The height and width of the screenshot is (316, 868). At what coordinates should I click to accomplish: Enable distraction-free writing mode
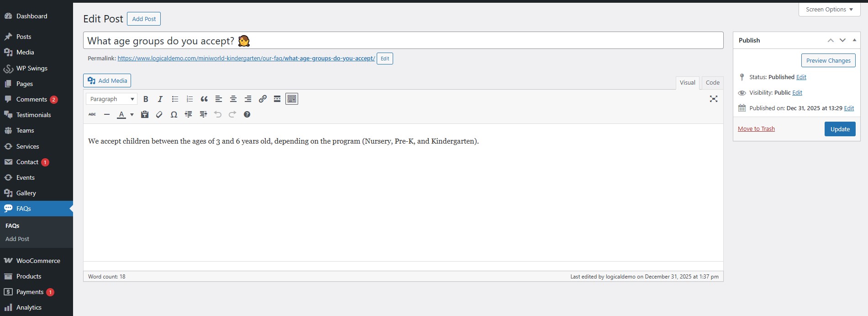click(x=714, y=99)
